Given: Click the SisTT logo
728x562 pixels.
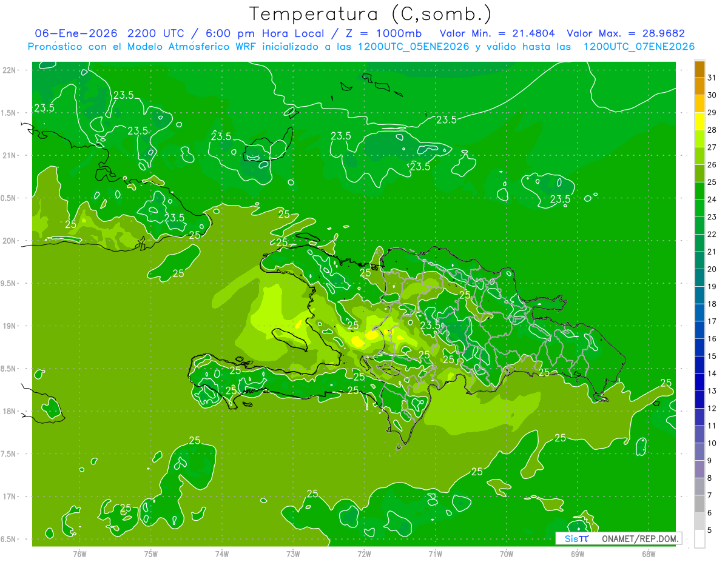Looking at the screenshot, I should [x=576, y=538].
